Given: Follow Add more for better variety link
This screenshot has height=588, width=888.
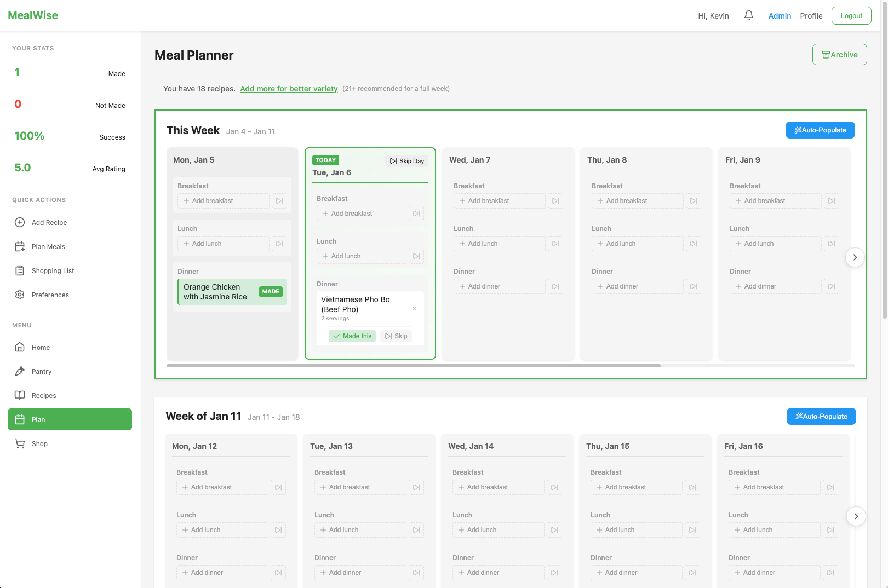Looking at the screenshot, I should 289,89.
